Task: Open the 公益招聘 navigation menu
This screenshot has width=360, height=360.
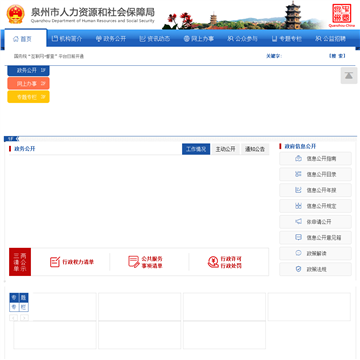Action: [331, 39]
